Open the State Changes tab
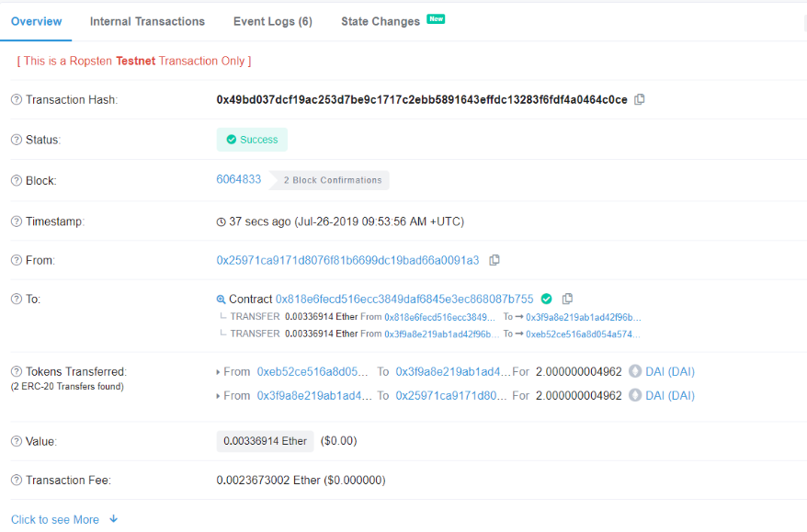The width and height of the screenshot is (807, 532). 381,21
